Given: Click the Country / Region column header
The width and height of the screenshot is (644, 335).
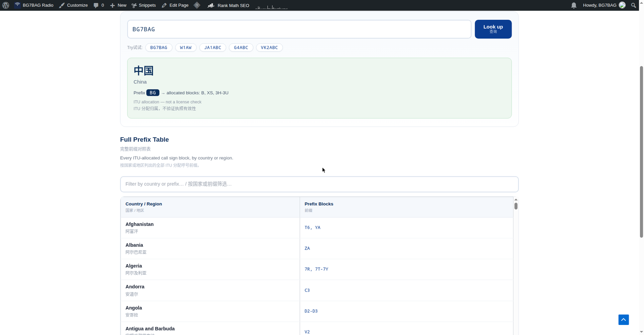Looking at the screenshot, I should pos(210,207).
